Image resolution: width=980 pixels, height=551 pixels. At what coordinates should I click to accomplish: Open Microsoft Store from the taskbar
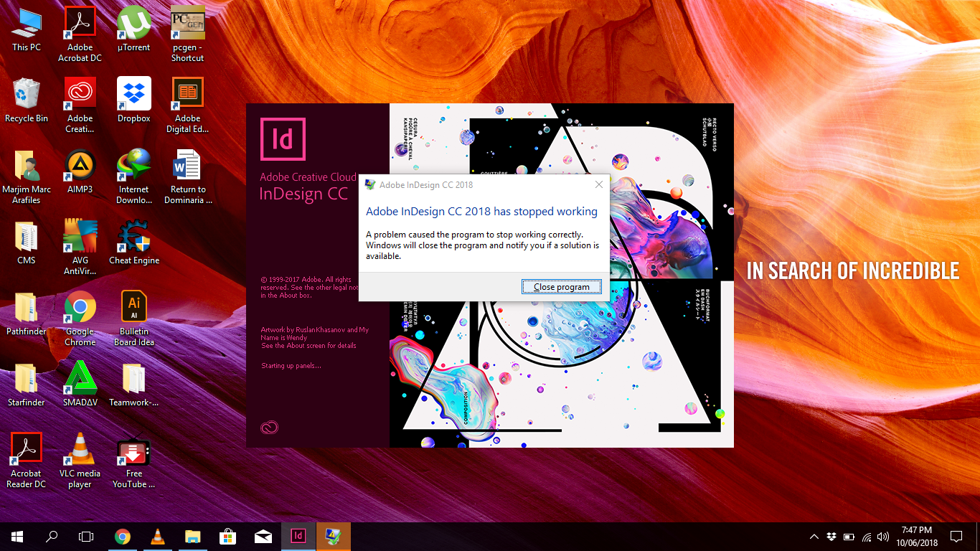[x=228, y=537]
